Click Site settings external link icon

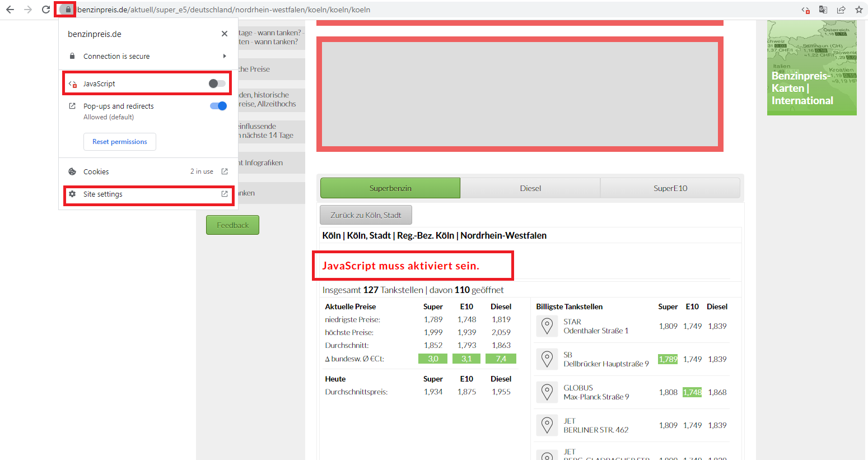(225, 194)
